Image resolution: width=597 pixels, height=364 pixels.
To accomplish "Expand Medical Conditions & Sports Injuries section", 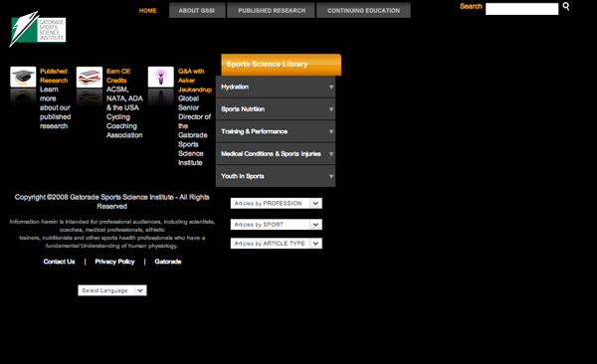I will tap(276, 154).
